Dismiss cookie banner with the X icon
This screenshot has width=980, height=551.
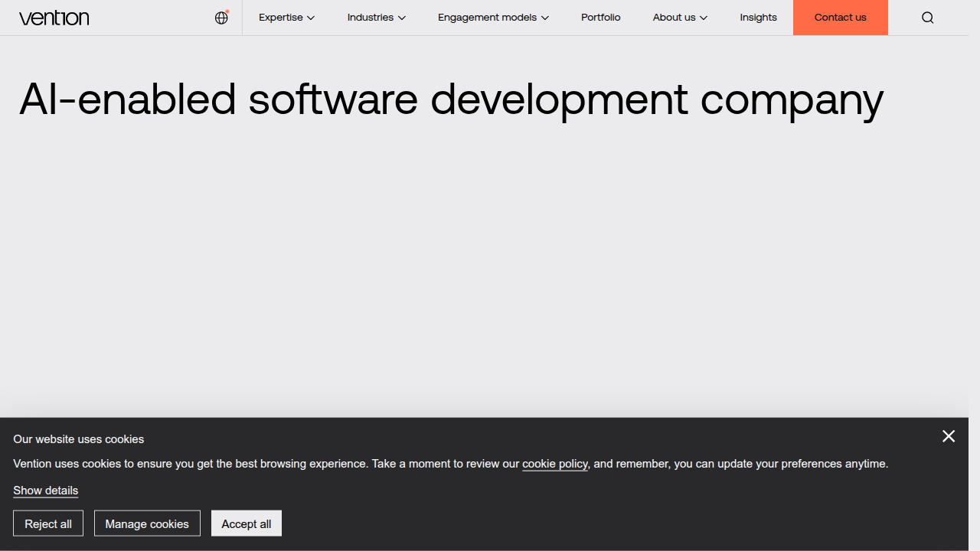949,436
